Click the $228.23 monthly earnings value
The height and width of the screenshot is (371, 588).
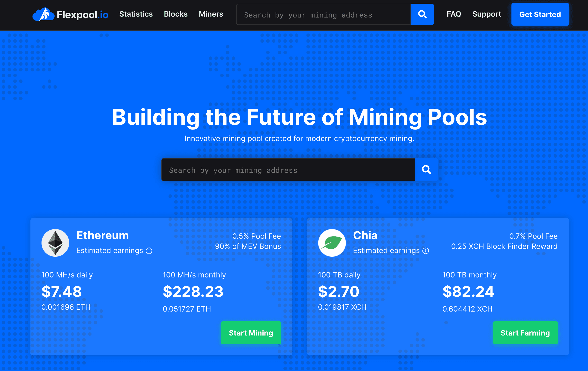tap(193, 291)
